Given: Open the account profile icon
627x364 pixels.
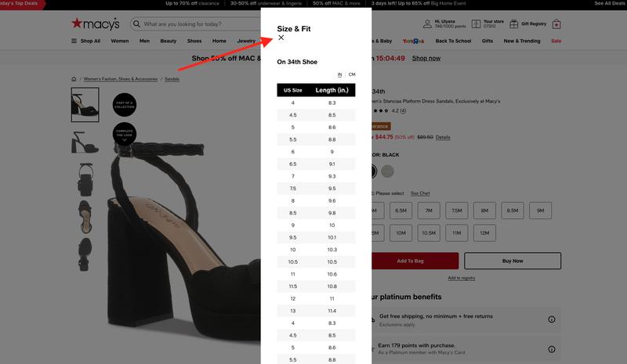Looking at the screenshot, I should click(x=427, y=24).
